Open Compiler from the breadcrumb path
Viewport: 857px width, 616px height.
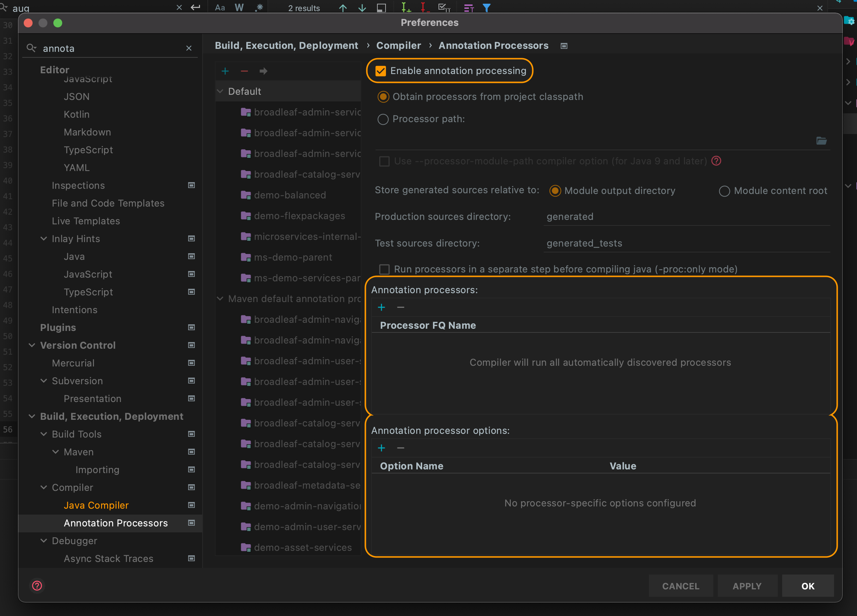398,45
